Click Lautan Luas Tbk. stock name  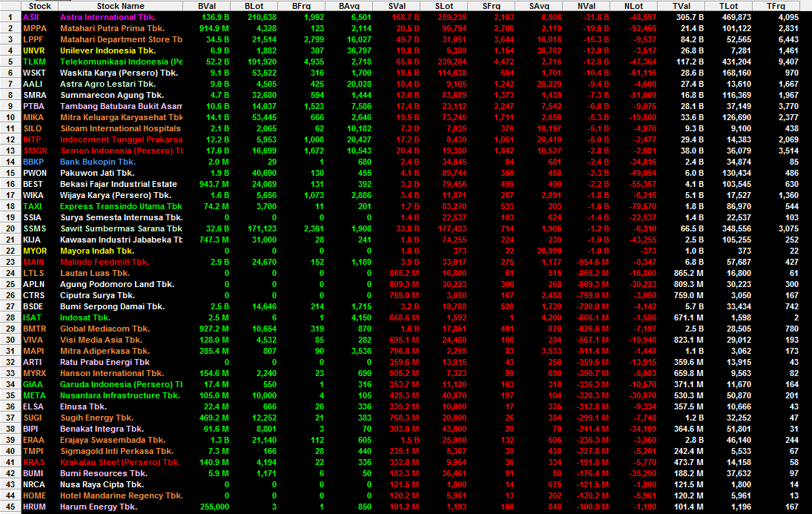95,274
